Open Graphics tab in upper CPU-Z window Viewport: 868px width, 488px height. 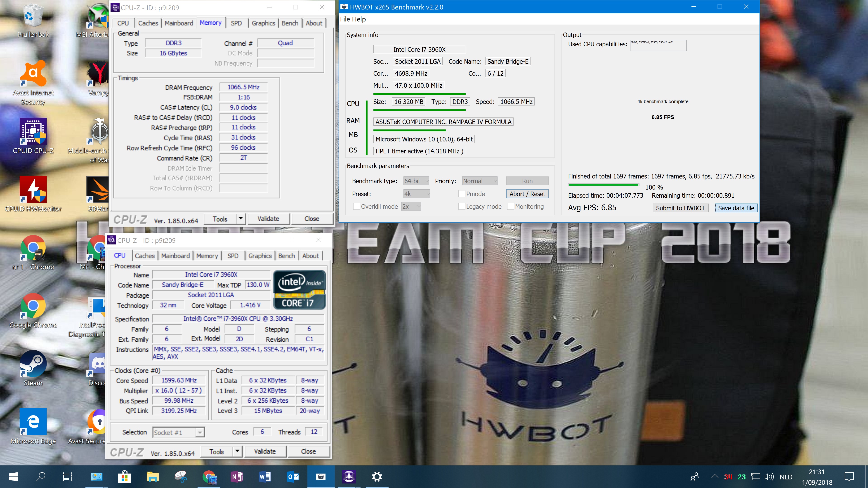[263, 23]
